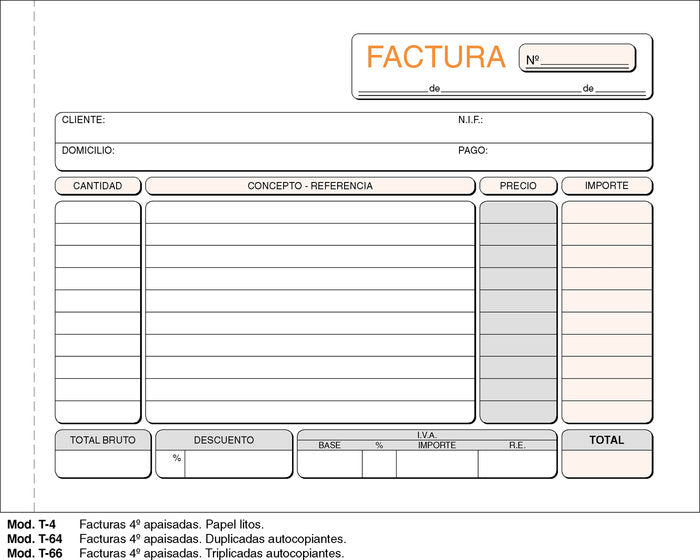
Task: Click the FACTURA title text
Action: pos(436,57)
